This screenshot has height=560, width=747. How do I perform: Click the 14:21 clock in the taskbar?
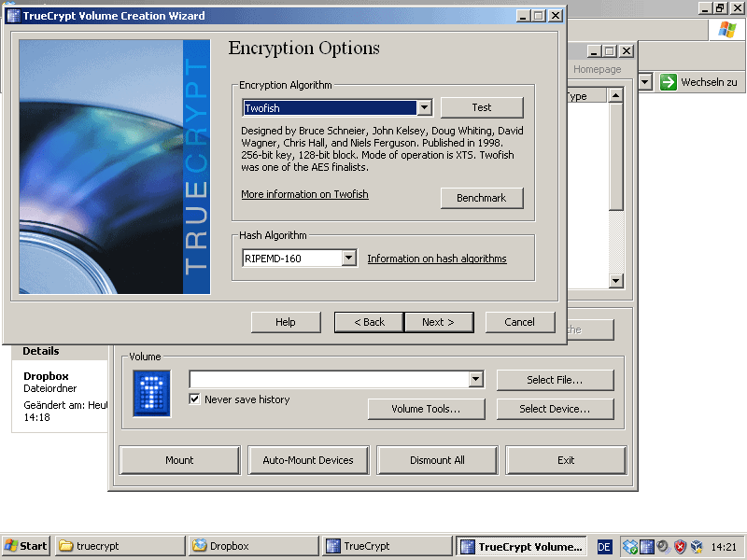(724, 547)
